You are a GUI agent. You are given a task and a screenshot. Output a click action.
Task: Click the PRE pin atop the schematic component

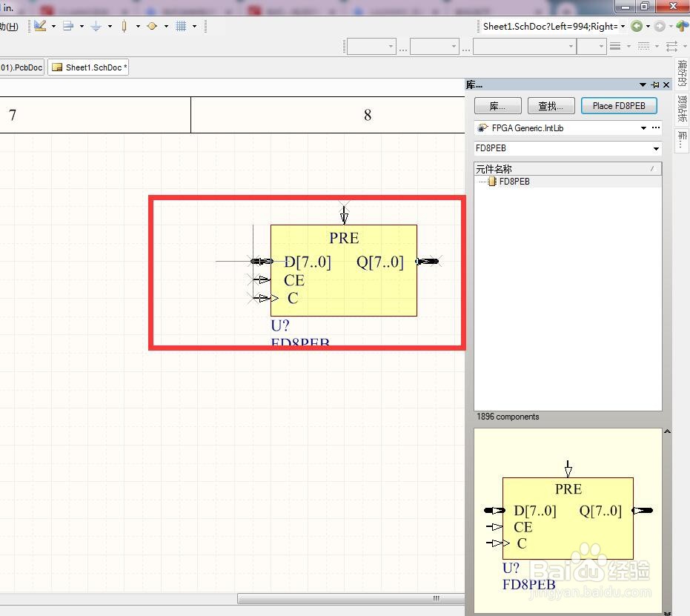[344, 215]
